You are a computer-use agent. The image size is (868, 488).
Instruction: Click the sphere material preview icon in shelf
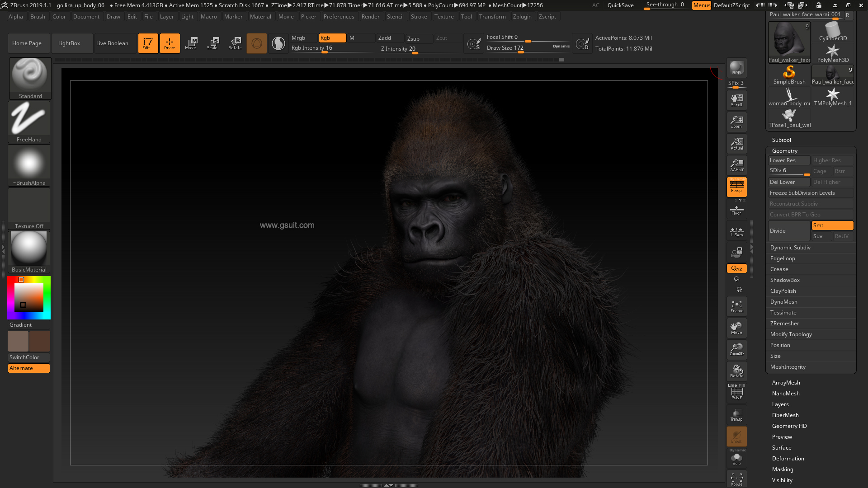278,43
